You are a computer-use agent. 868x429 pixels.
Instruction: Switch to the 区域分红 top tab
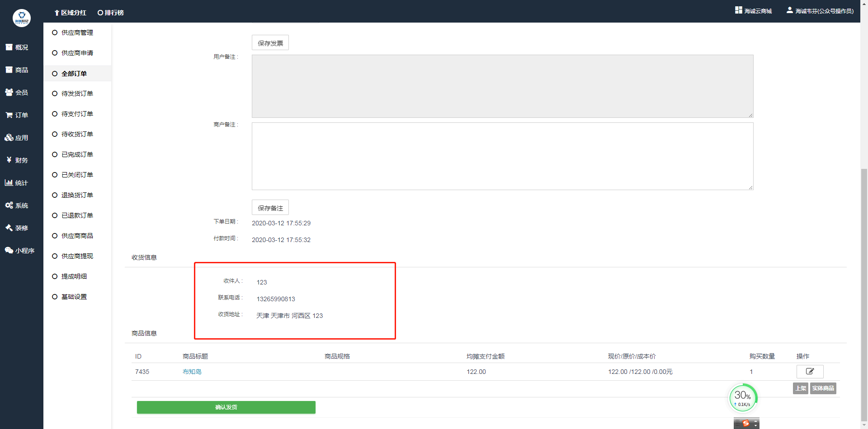point(70,13)
